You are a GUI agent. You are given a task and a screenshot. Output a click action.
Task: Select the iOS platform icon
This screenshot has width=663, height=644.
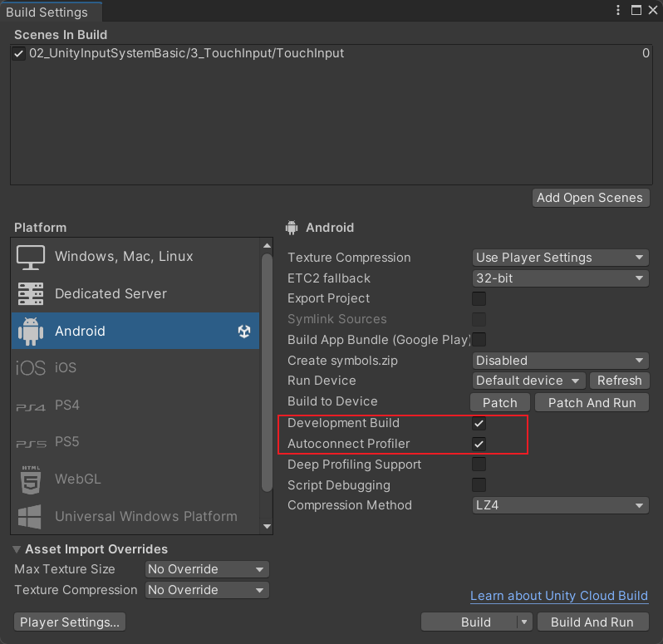[x=31, y=368]
